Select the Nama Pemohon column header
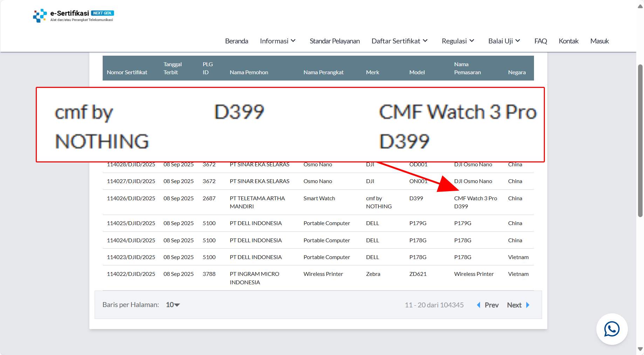644x355 pixels. [x=249, y=72]
